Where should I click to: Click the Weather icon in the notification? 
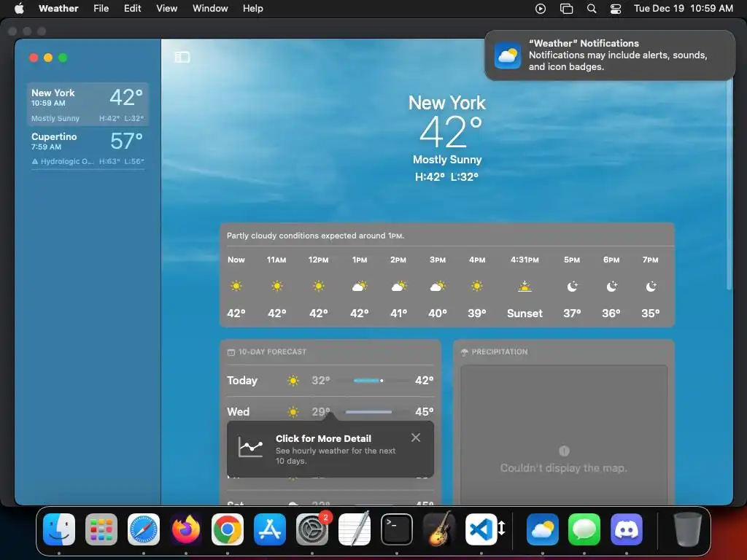508,55
